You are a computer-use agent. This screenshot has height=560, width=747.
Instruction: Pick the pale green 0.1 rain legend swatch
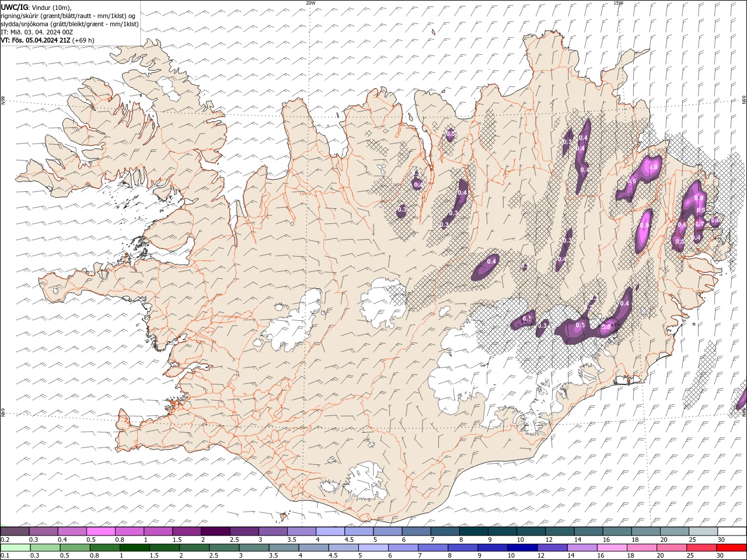pos(15,548)
